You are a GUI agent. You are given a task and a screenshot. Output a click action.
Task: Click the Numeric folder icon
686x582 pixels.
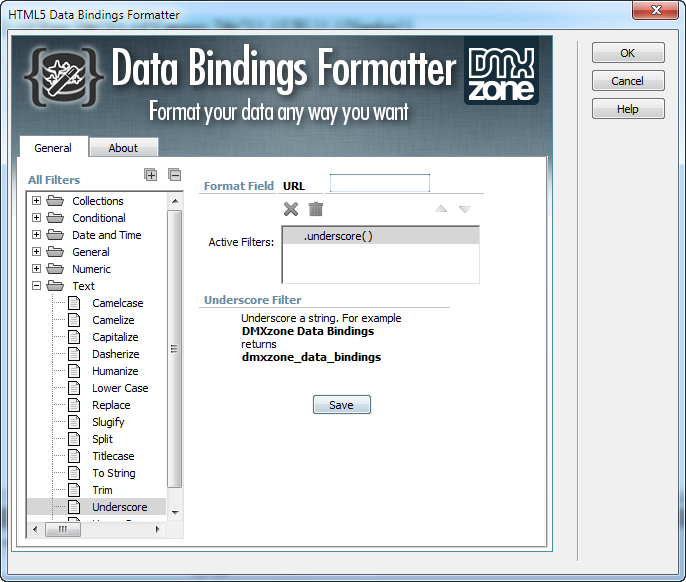[55, 269]
